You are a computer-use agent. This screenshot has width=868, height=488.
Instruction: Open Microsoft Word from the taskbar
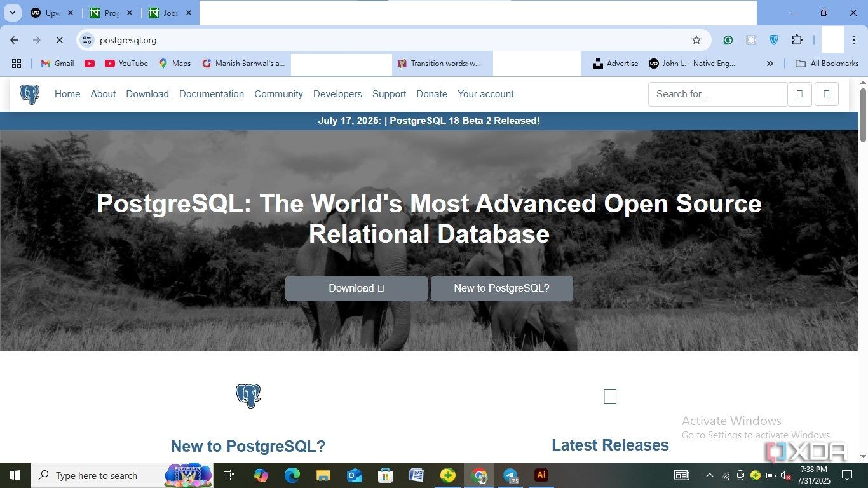(416, 475)
